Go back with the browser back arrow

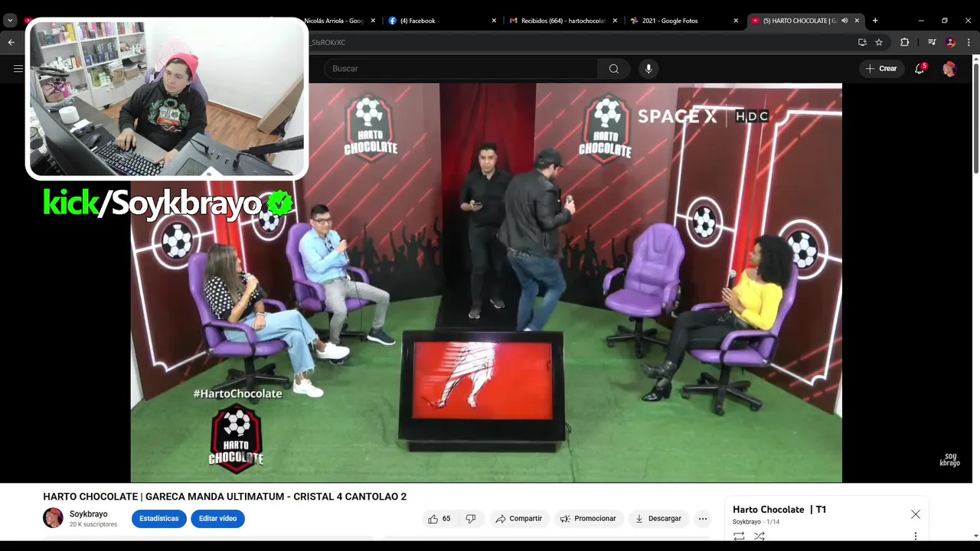point(11,42)
